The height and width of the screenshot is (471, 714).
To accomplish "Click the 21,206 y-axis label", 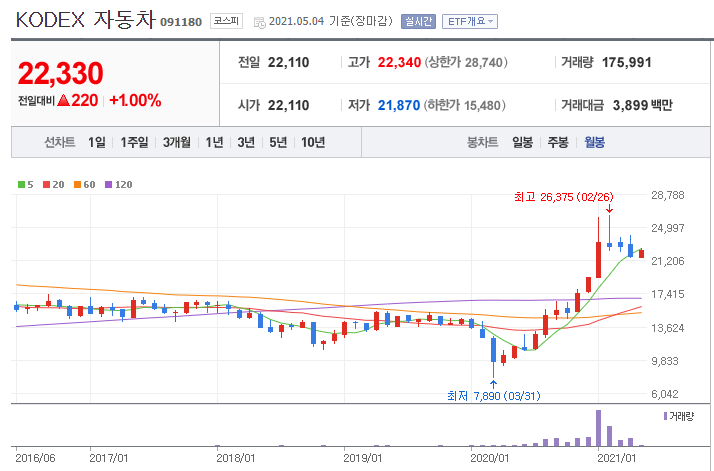I will point(668,261).
